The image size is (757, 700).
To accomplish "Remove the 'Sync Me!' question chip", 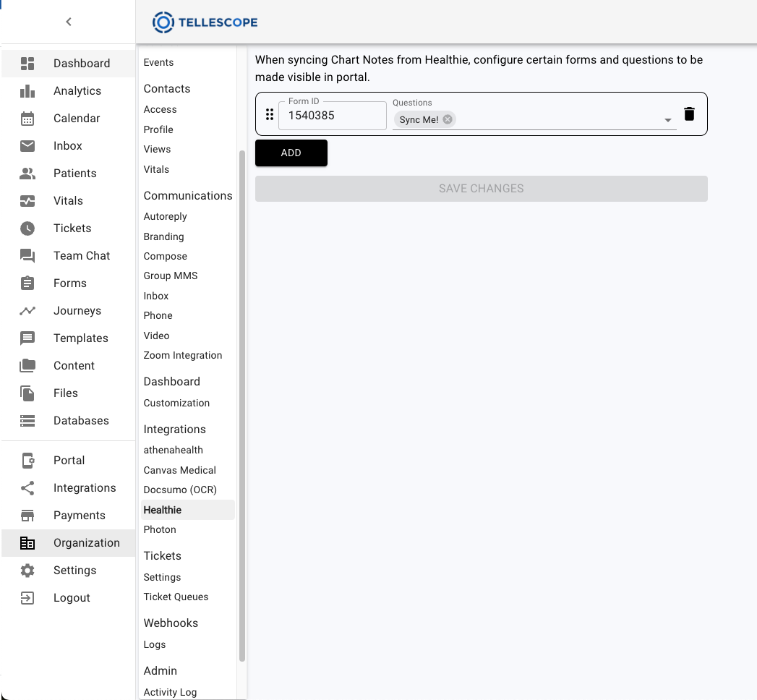I will pos(448,119).
